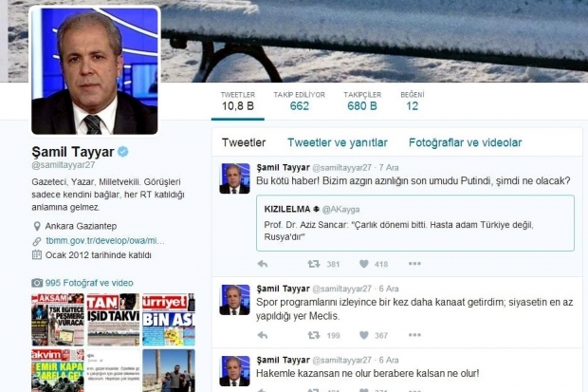View the Takipçiler 680 B count
Image resolution: width=588 pixels, height=392 pixels.
362,102
